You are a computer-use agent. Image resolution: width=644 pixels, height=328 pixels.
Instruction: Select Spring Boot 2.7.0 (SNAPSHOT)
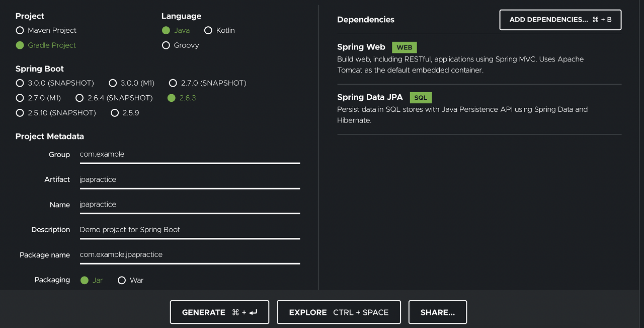(x=207, y=83)
